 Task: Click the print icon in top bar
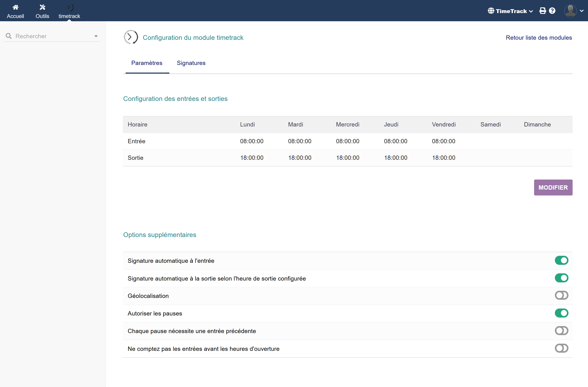pyautogui.click(x=542, y=11)
